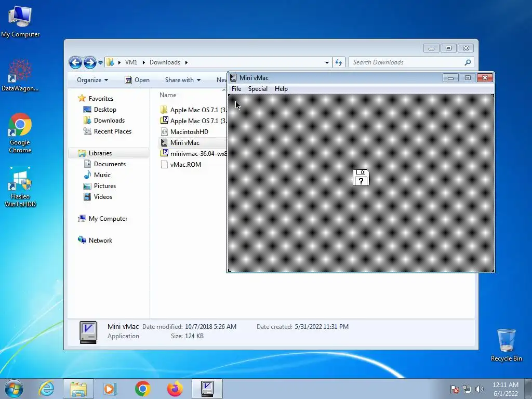Viewport: 532px width, 399px height.
Task: Open the DataWagon desktop shortcut
Action: [20, 75]
